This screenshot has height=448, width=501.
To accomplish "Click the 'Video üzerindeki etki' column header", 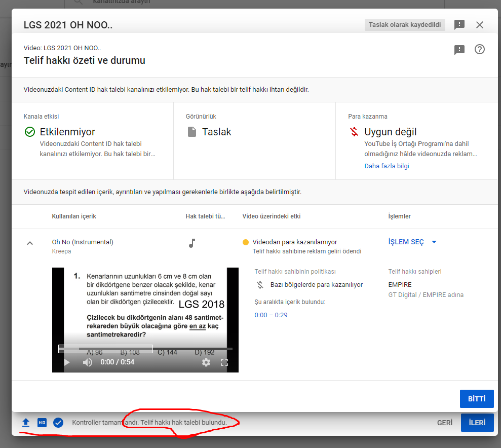I will coord(271,216).
